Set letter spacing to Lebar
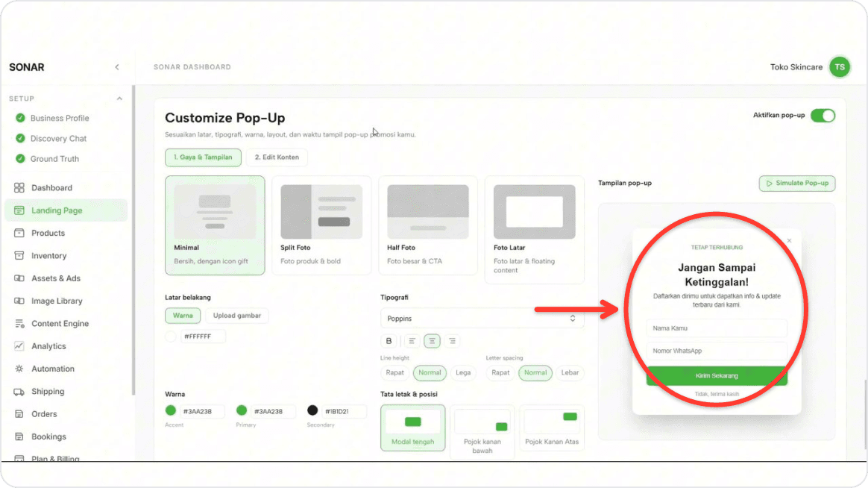The height and width of the screenshot is (488, 868). click(570, 373)
